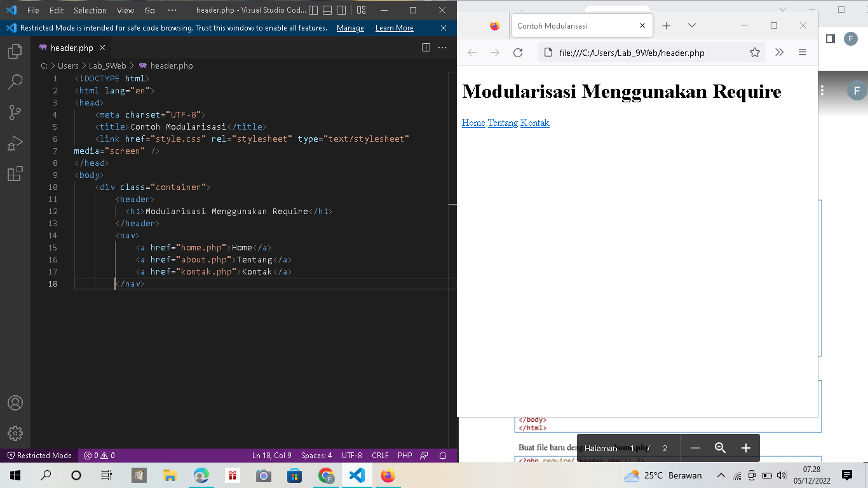This screenshot has height=488, width=868.
Task: Toggle Primary Side Bar in VS Code
Action: [x=313, y=10]
